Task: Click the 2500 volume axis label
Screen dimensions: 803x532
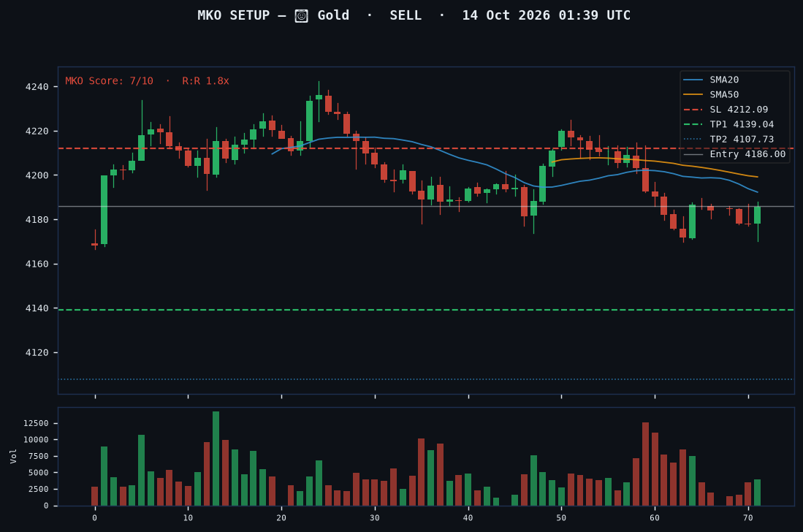Action: (x=39, y=489)
